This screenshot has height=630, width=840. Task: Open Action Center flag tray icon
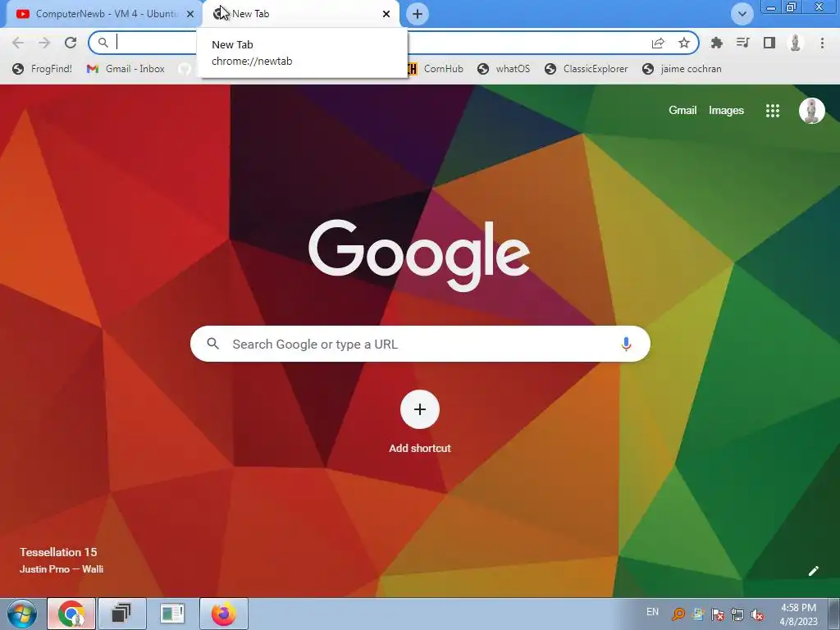tap(718, 614)
